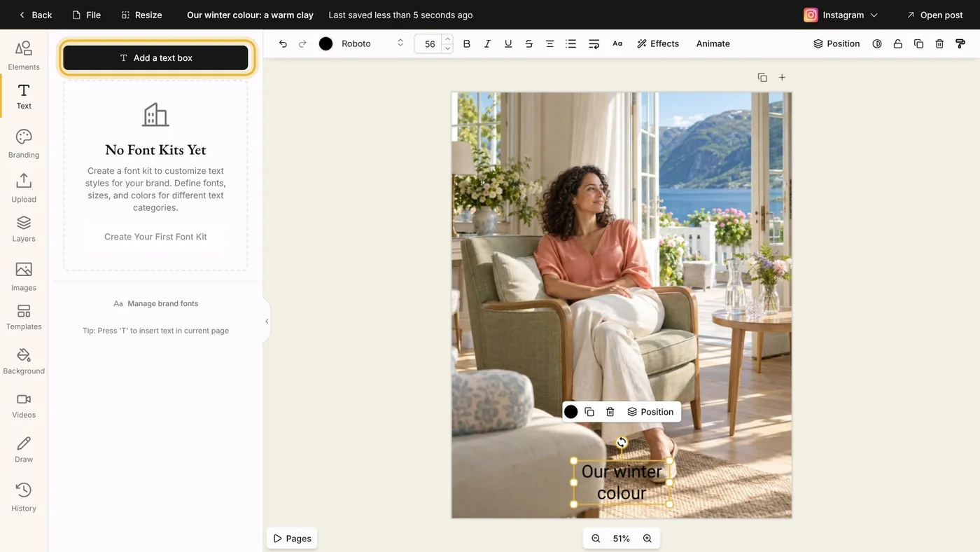Image resolution: width=980 pixels, height=552 pixels.
Task: Zoom in with magnifier plus icon
Action: tap(647, 539)
